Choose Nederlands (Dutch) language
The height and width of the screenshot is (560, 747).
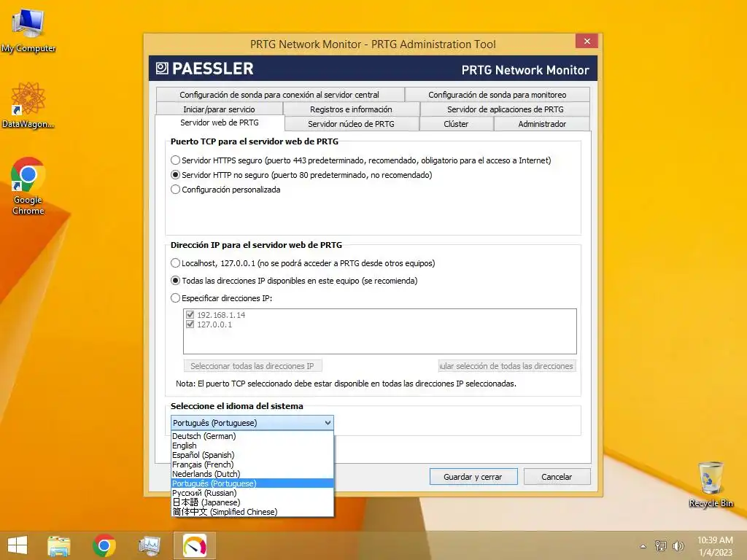click(x=252, y=474)
